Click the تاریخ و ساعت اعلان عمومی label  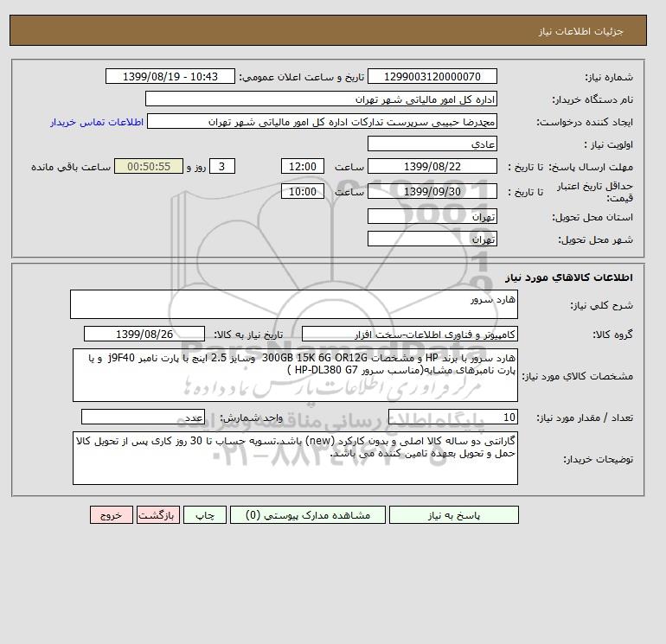pyautogui.click(x=302, y=77)
